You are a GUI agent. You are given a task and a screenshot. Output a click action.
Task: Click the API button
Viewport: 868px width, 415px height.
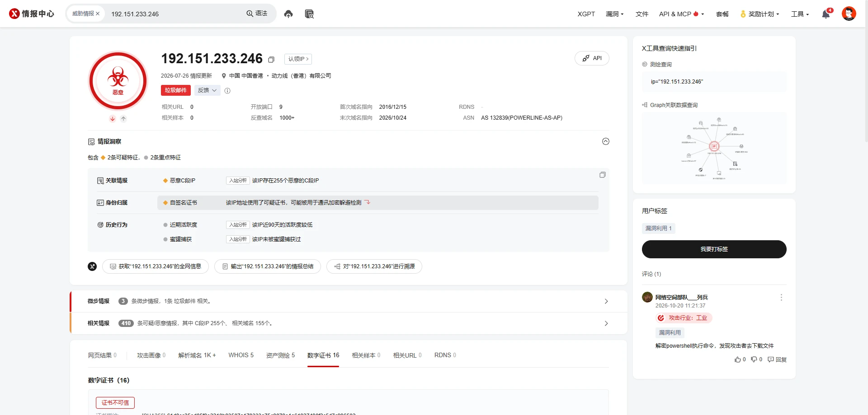click(592, 58)
